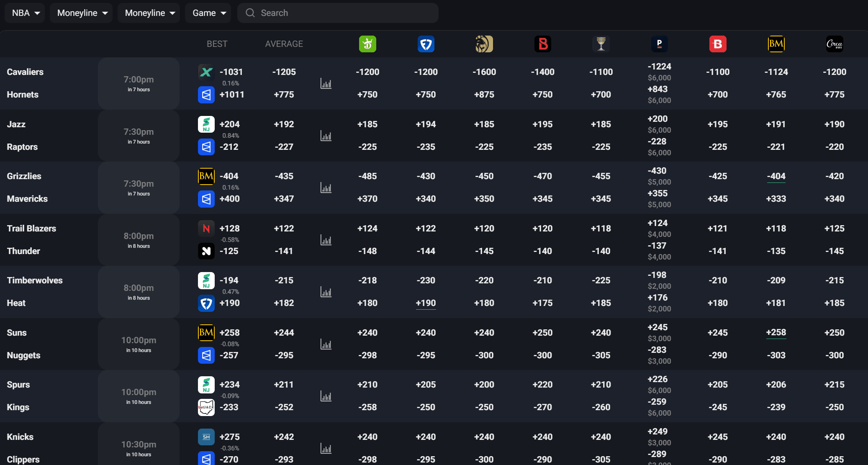Select best Grizzlies odds -404

pyautogui.click(x=229, y=176)
